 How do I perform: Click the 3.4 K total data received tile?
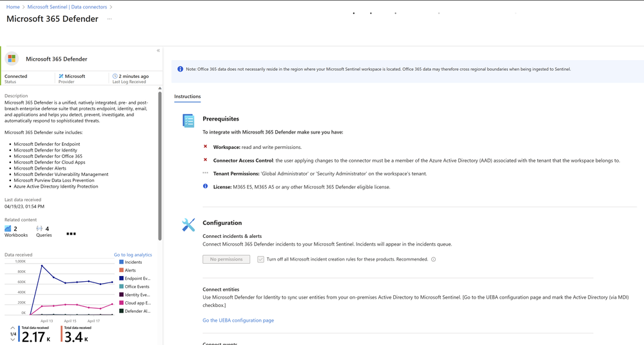click(75, 335)
